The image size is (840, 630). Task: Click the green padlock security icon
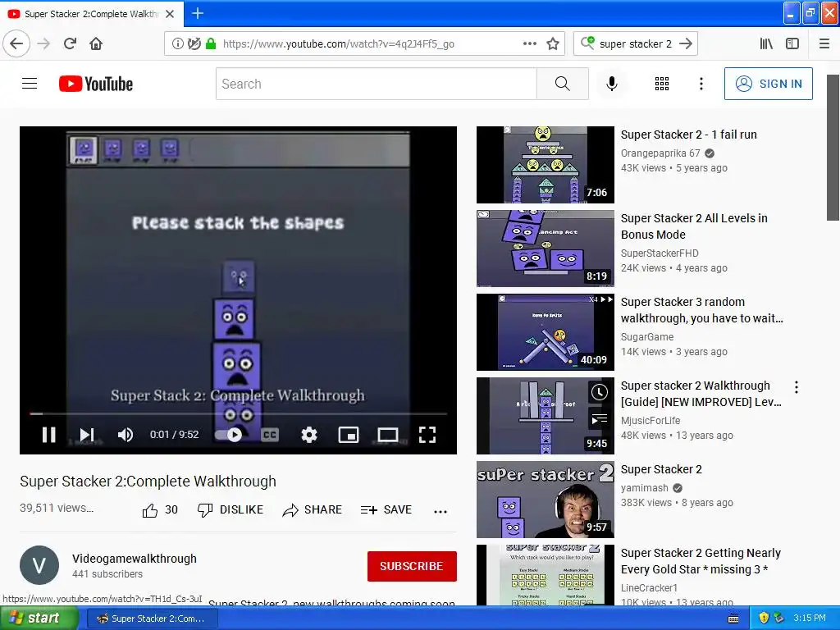[x=211, y=44]
